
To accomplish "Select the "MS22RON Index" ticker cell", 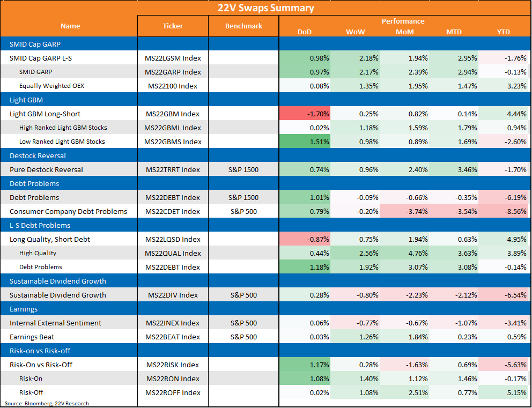I will coord(173,379).
